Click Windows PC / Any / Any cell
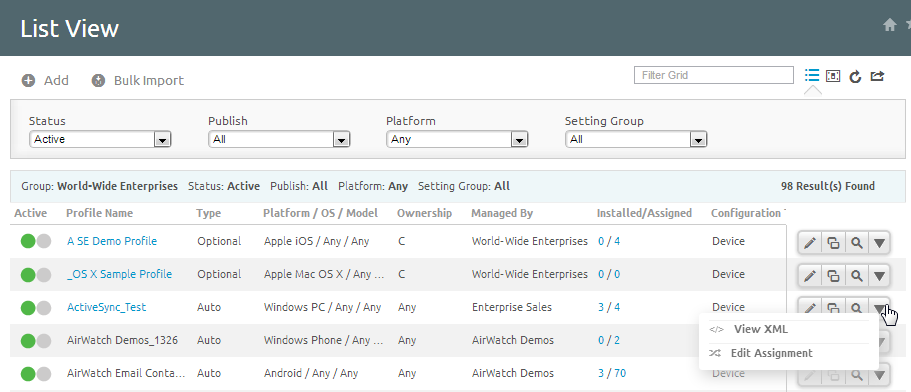 [322, 307]
